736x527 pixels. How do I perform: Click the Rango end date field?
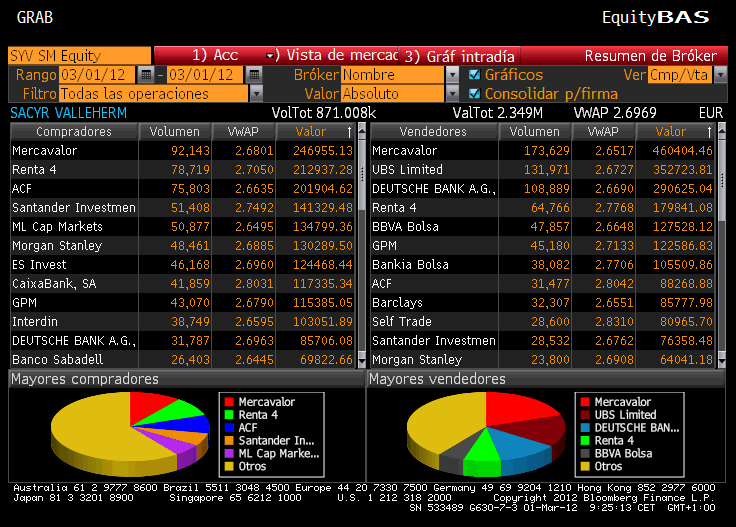tap(205, 75)
